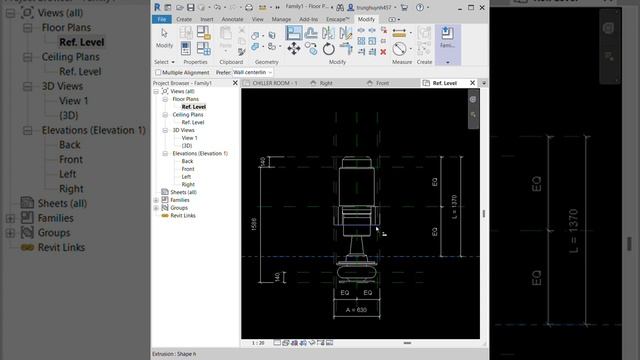Screen dimensions: 640x360
Task: Open the binoculars search icon in title bar
Action: coord(340,7)
